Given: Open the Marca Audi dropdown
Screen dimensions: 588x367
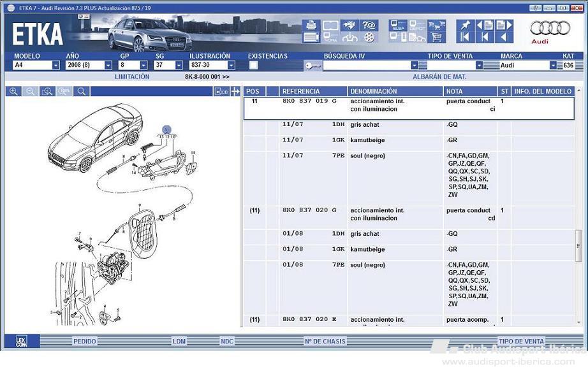Looking at the screenshot, I should click(552, 65).
